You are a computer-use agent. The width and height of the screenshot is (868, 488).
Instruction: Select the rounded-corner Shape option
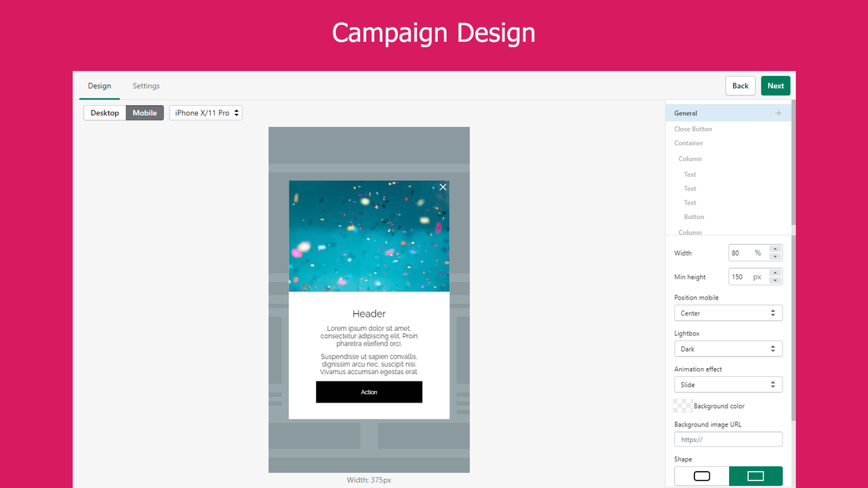pyautogui.click(x=701, y=476)
